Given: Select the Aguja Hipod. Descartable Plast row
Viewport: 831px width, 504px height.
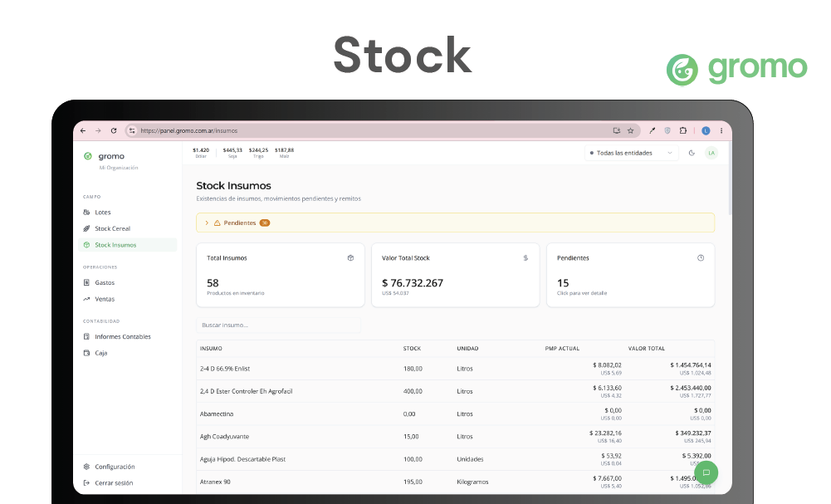Looking at the screenshot, I should pos(455,459).
